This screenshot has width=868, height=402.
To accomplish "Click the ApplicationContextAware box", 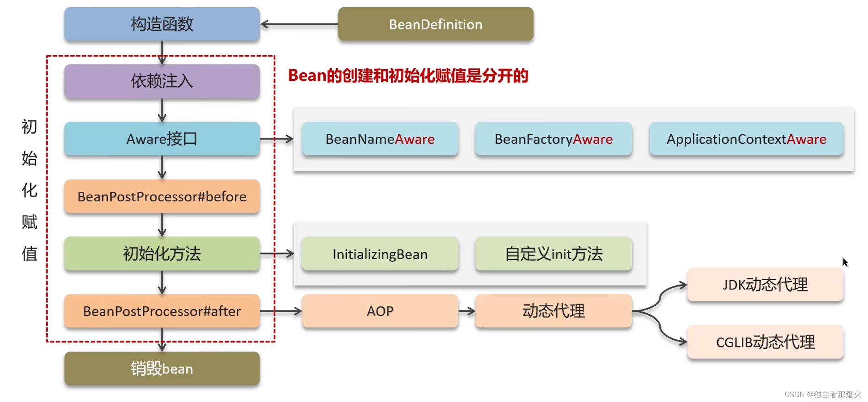I will click(747, 139).
